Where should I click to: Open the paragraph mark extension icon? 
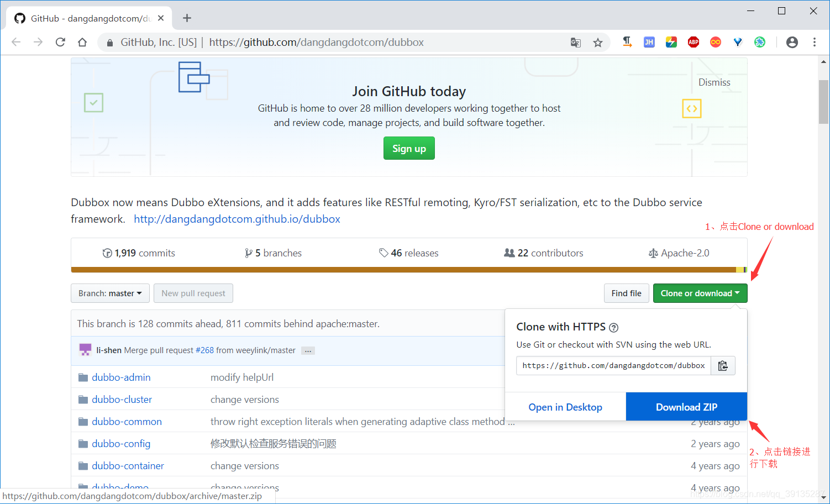(627, 42)
